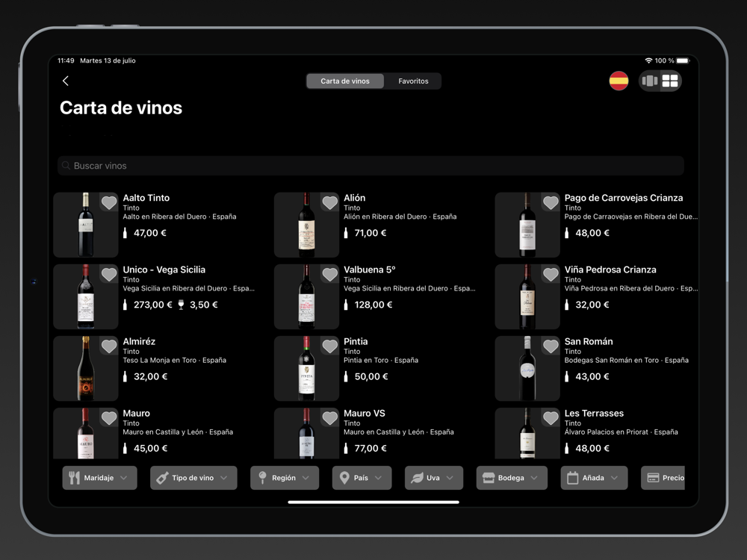The height and width of the screenshot is (560, 747).
Task: Open the Pintia bottle image
Action: [306, 369]
